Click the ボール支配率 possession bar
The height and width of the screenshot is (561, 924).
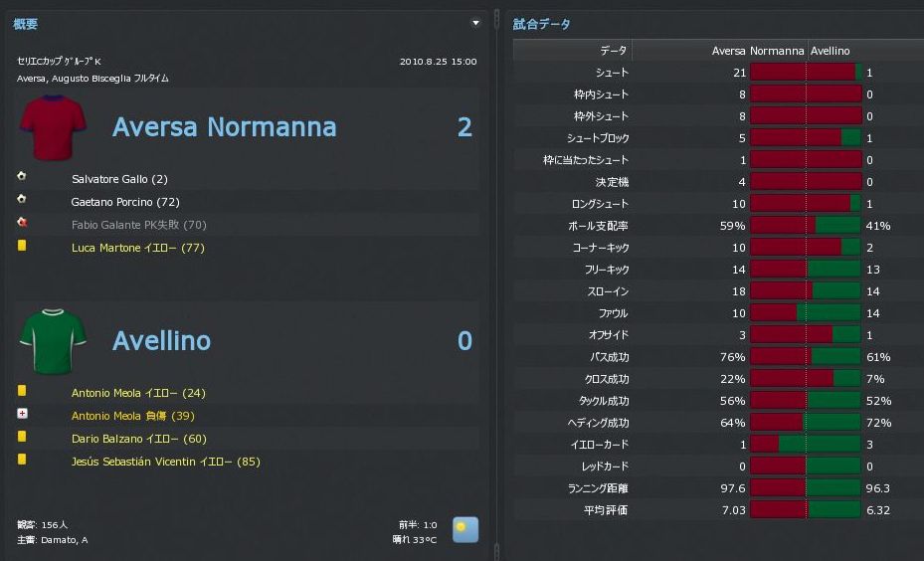[805, 226]
